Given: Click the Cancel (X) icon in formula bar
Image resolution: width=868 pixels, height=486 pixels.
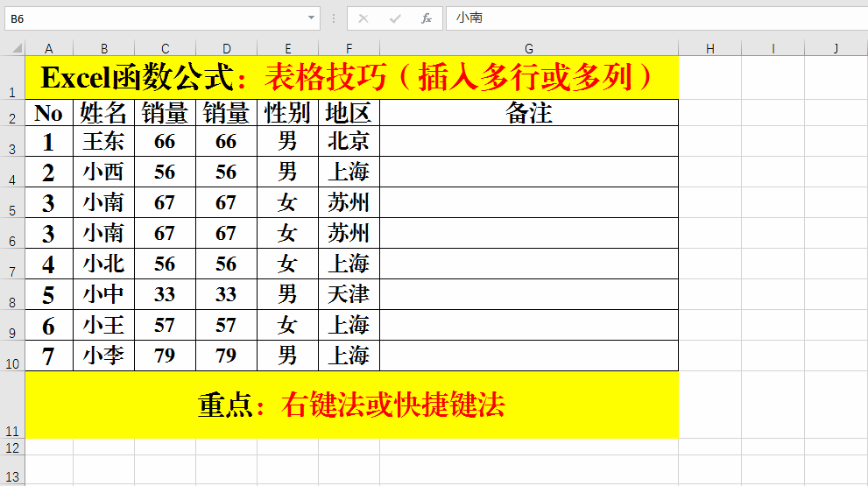Looking at the screenshot, I should (363, 18).
